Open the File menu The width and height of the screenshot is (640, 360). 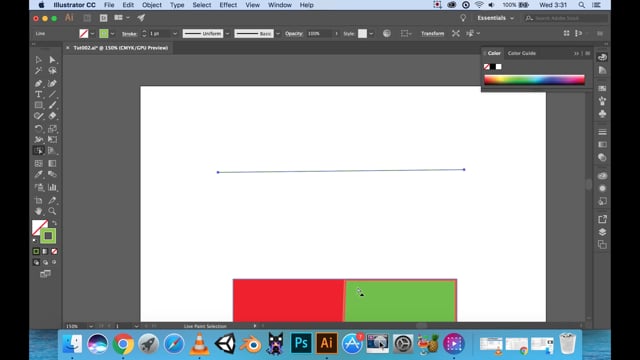click(x=109, y=5)
